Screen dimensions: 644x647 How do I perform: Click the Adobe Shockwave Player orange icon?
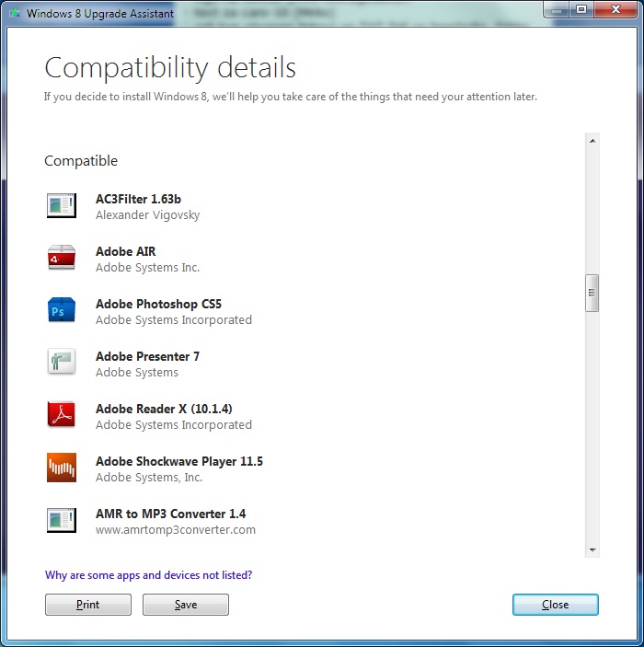click(62, 468)
